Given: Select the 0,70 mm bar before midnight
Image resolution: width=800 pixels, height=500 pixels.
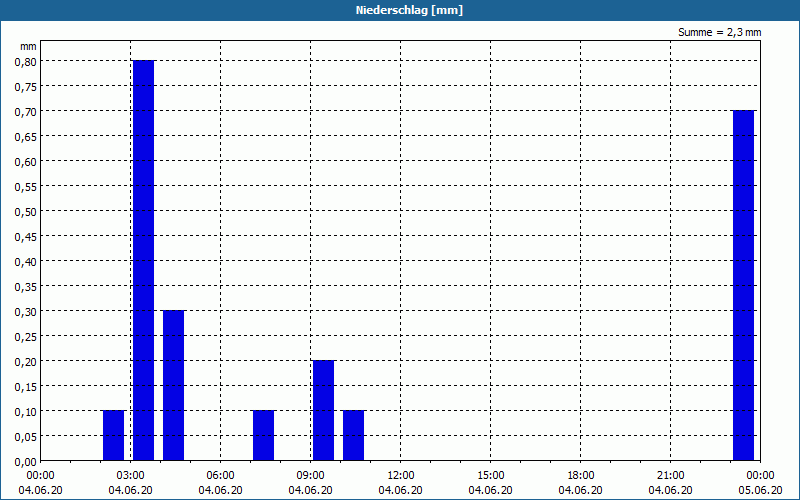Looking at the screenshot, I should pyautogui.click(x=743, y=285).
